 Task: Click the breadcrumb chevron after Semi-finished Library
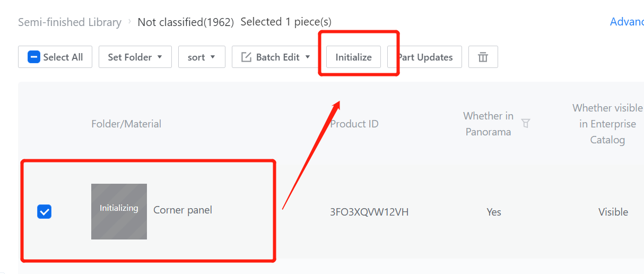coord(129,22)
